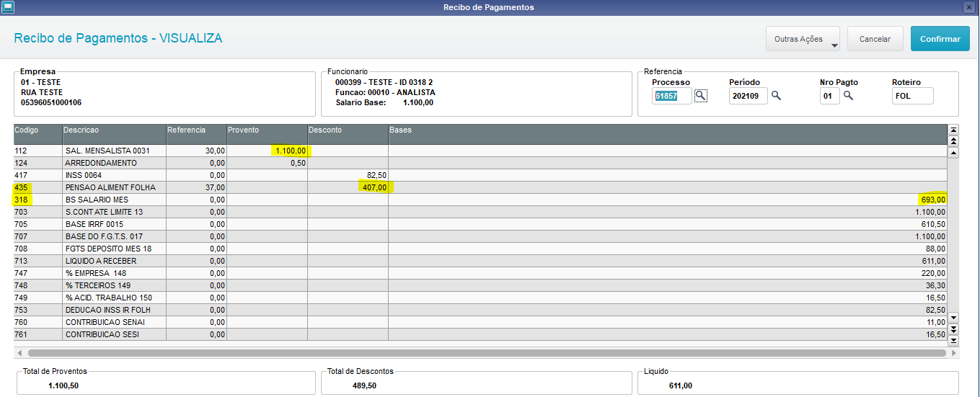
Task: Click the Bases column header
Action: [x=667, y=134]
